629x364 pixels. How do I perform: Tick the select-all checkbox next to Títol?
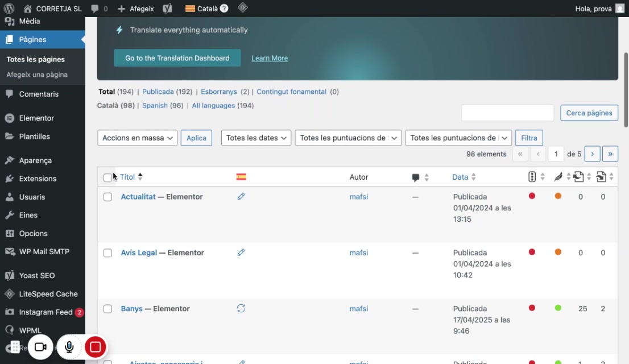tap(107, 177)
